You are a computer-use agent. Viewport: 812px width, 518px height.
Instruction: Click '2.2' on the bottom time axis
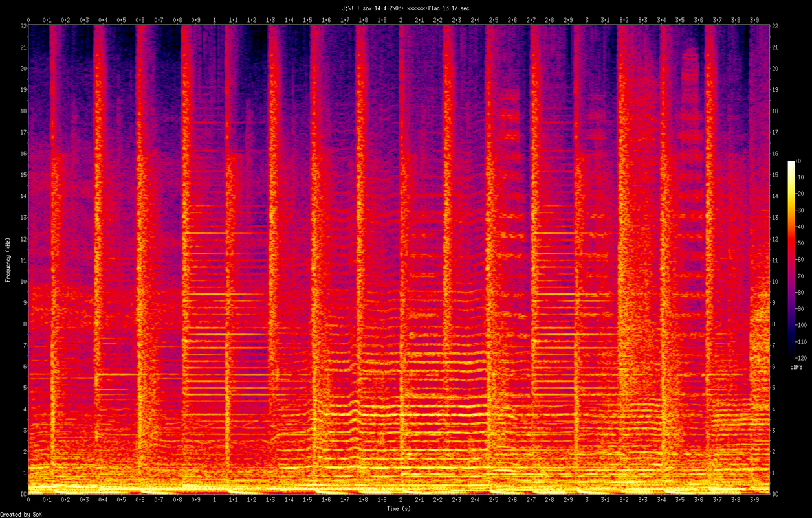coord(437,500)
